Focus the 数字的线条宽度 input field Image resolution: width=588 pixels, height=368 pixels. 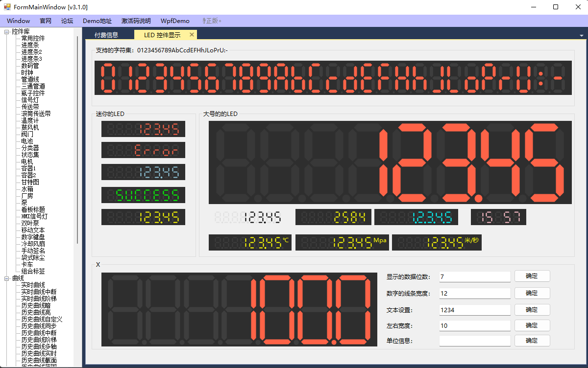pyautogui.click(x=474, y=294)
